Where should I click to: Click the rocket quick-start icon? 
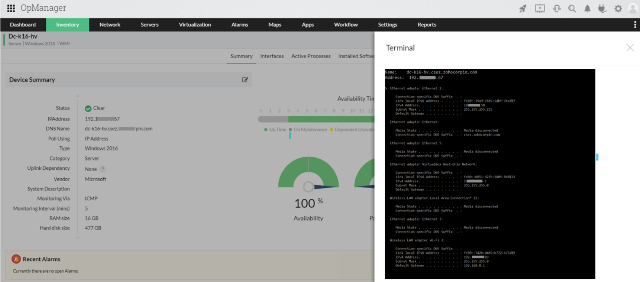tap(523, 9)
